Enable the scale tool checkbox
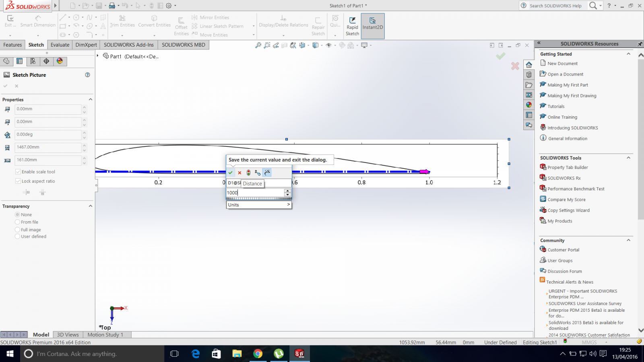This screenshot has height=362, width=644. tap(18, 172)
